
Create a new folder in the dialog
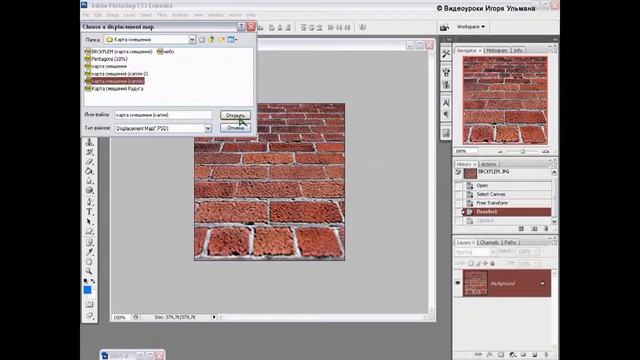tap(221, 40)
